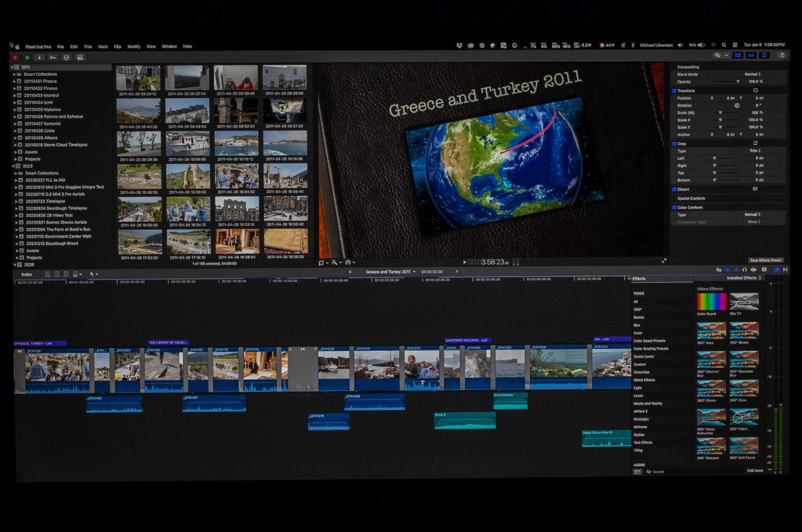
Task: Click the Save Effects Preset button
Action: click(766, 260)
